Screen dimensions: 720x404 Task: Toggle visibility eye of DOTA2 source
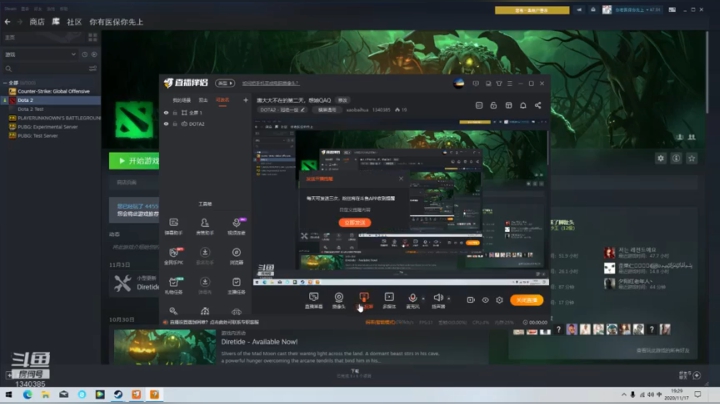coord(166,124)
